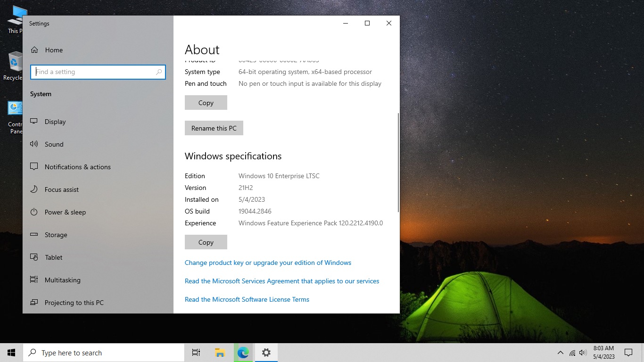This screenshot has width=644, height=362.
Task: Click the About page title
Action: [202, 49]
